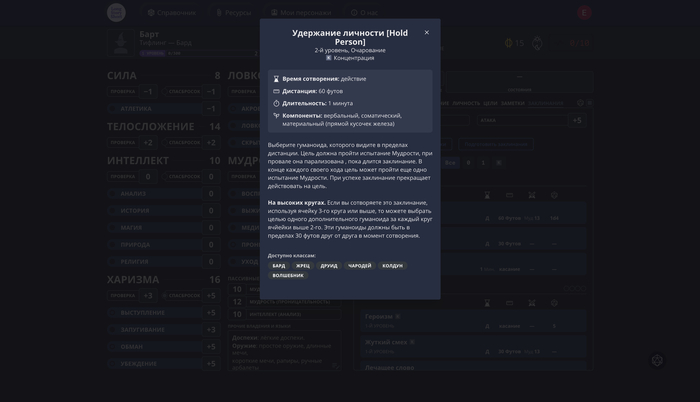The image size is (700, 402).
Task: Select the Бард class tag
Action: (279, 266)
